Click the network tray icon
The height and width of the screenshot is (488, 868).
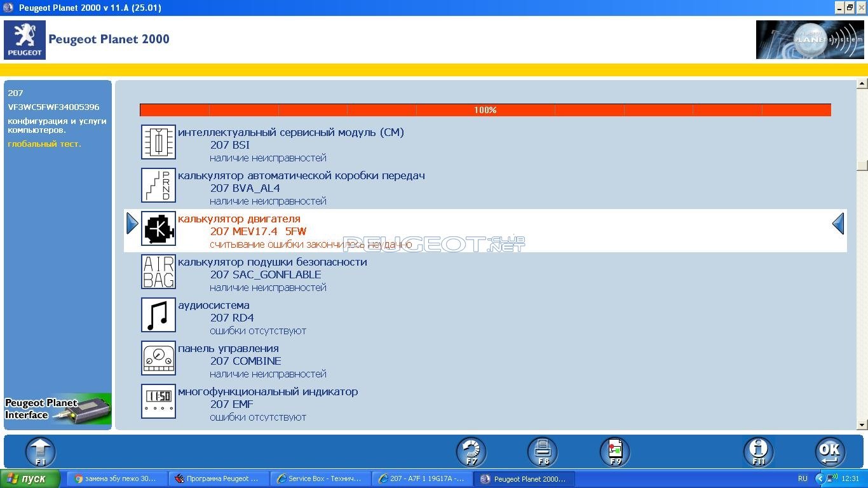[x=831, y=479]
